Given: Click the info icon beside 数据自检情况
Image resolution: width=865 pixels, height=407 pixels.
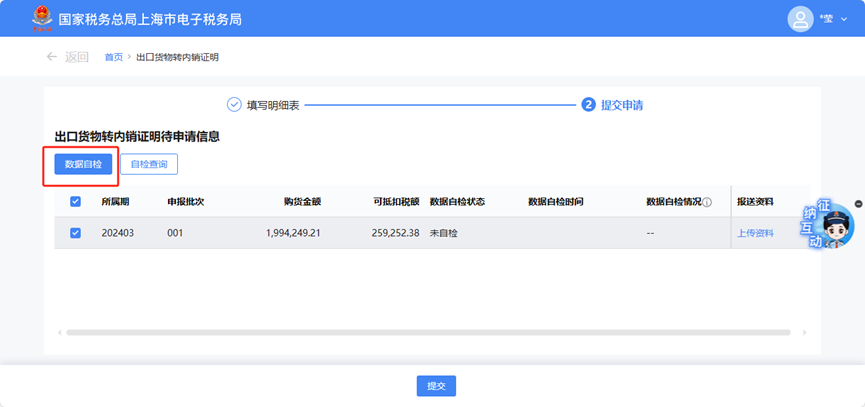Looking at the screenshot, I should tap(707, 202).
